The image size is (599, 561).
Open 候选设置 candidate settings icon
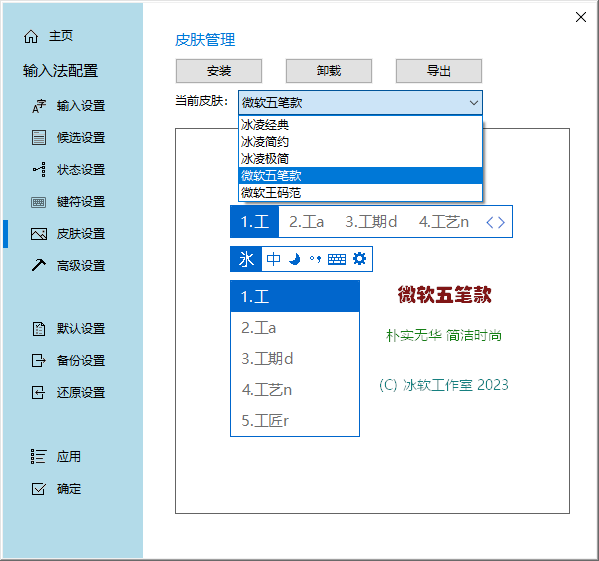pyautogui.click(x=39, y=137)
